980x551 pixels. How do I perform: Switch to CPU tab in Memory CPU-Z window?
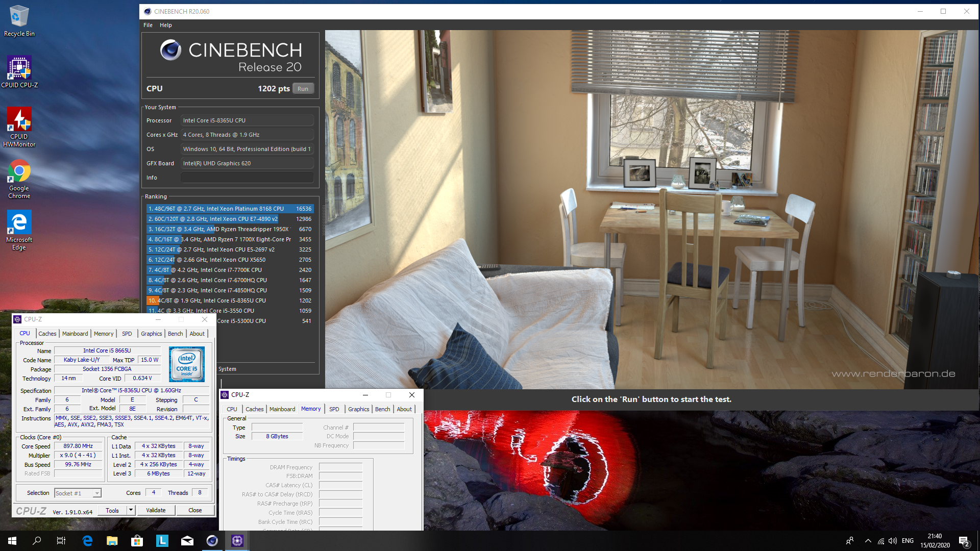pyautogui.click(x=232, y=409)
